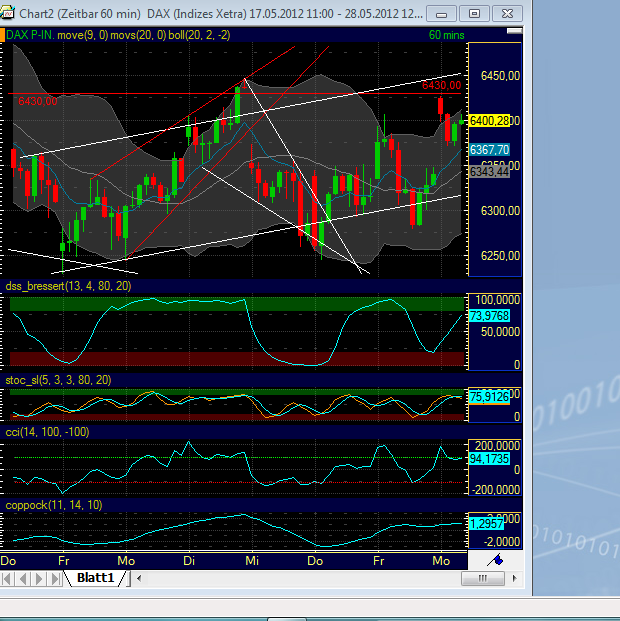Click the 6450,00 price axis label
The image size is (620, 621).
tap(500, 75)
